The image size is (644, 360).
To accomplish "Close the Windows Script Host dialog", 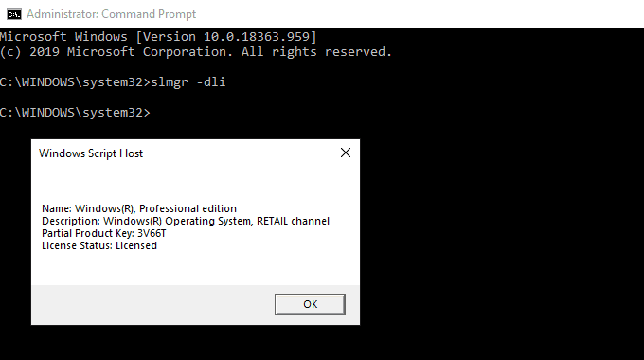I will [346, 153].
